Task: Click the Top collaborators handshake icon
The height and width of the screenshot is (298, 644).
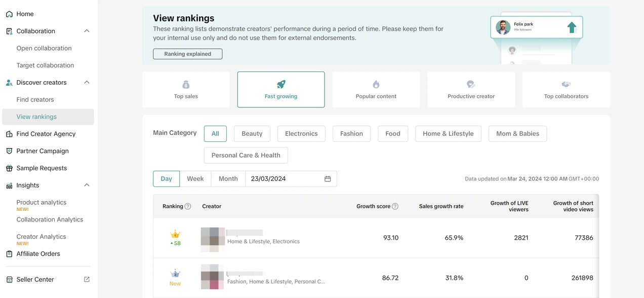Action: tap(566, 84)
